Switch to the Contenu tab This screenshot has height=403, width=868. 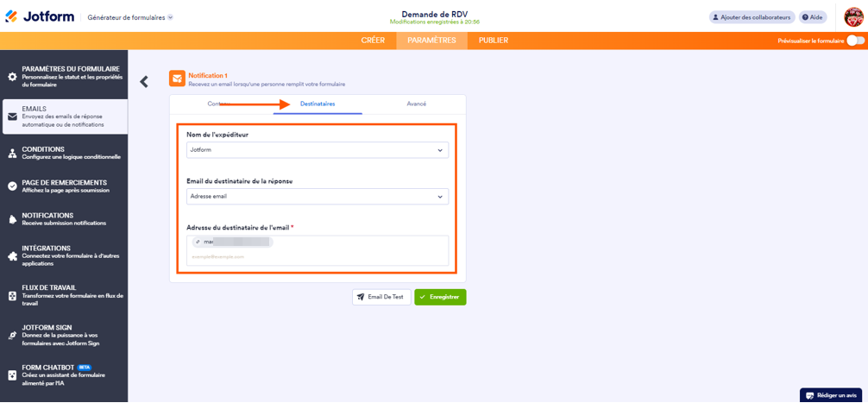coord(218,104)
